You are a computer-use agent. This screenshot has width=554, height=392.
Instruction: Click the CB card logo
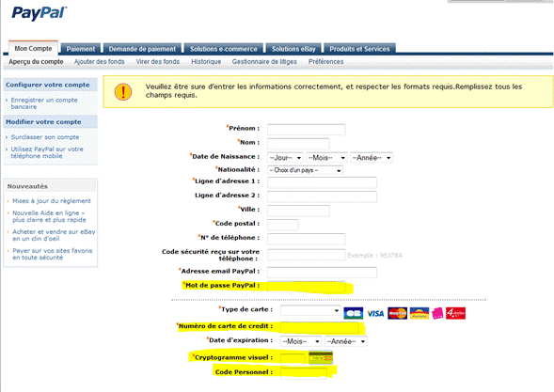coord(353,313)
